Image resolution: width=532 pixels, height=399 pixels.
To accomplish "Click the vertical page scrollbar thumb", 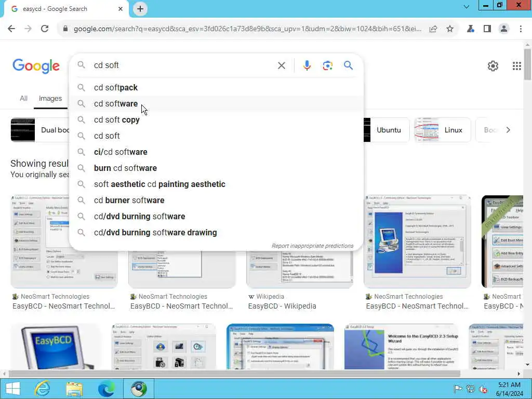I will [527, 64].
